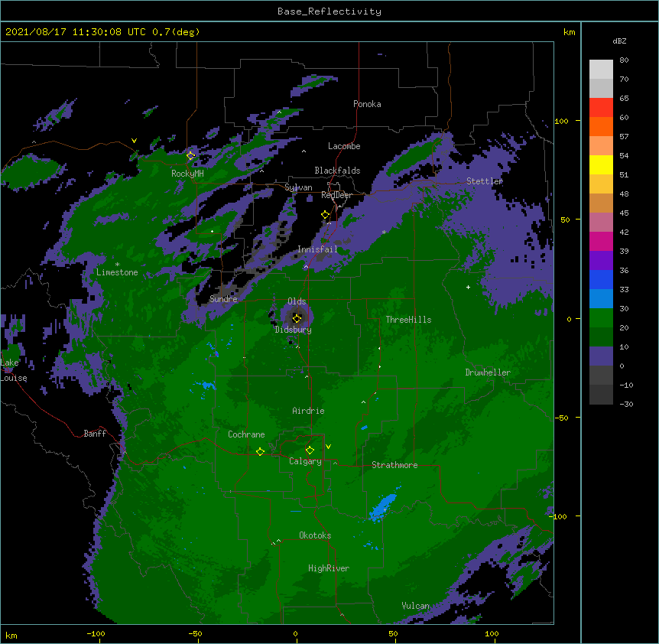Click the km unit label at the bottom left
Screen dimensions: 659x644
(x=11, y=635)
